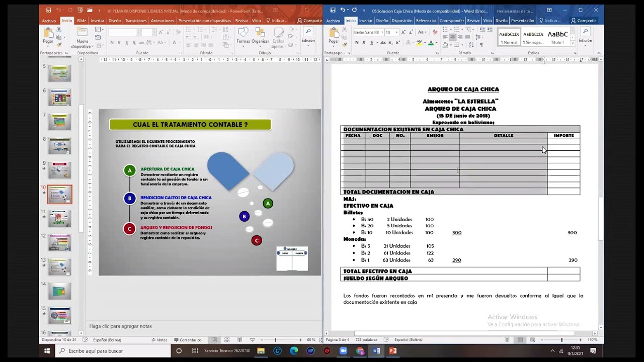Click text highlight color button in Word

pos(419,43)
